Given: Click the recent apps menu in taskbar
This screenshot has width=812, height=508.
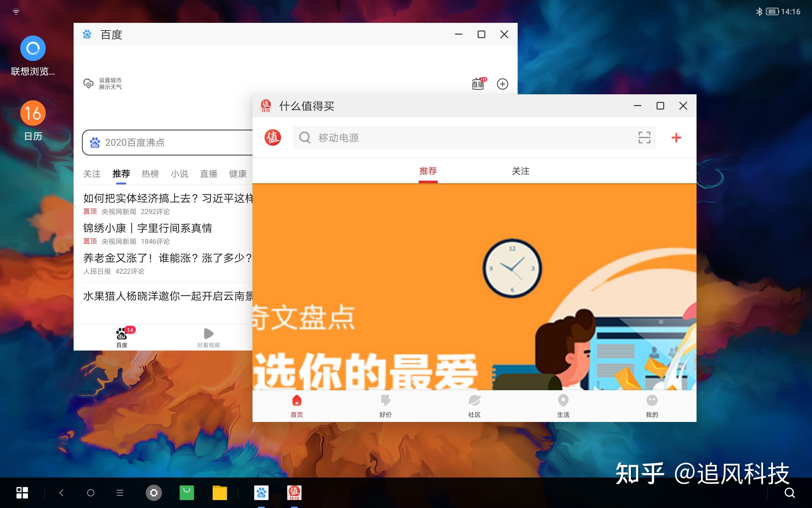Looking at the screenshot, I should click(x=120, y=493).
